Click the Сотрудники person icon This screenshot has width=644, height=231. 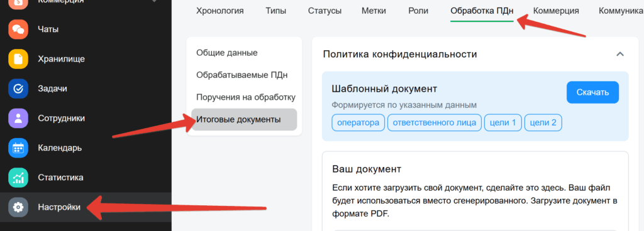tap(18, 119)
